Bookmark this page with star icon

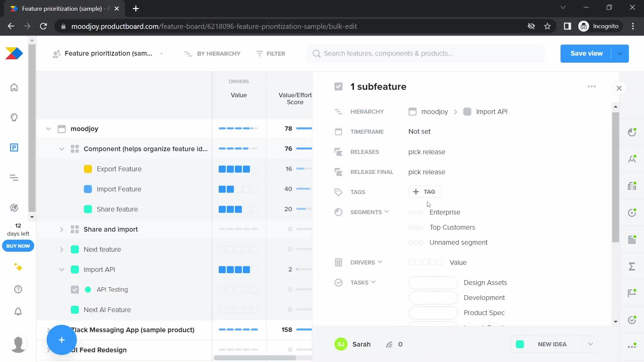point(547,26)
